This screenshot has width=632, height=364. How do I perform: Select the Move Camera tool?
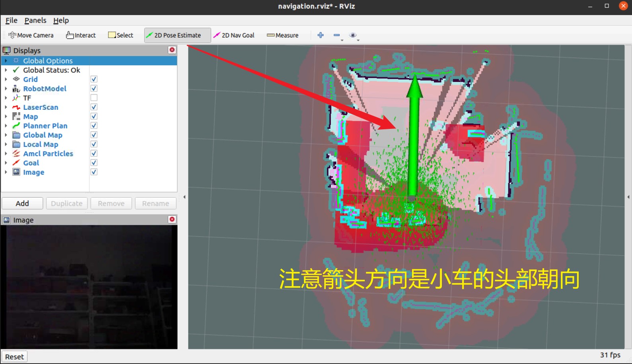31,35
